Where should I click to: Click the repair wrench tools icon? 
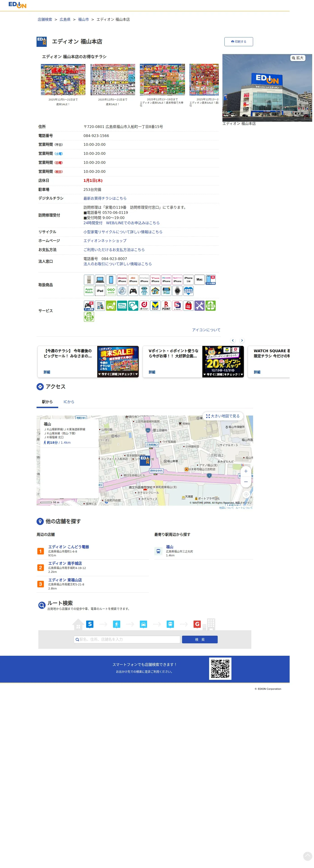200,305
